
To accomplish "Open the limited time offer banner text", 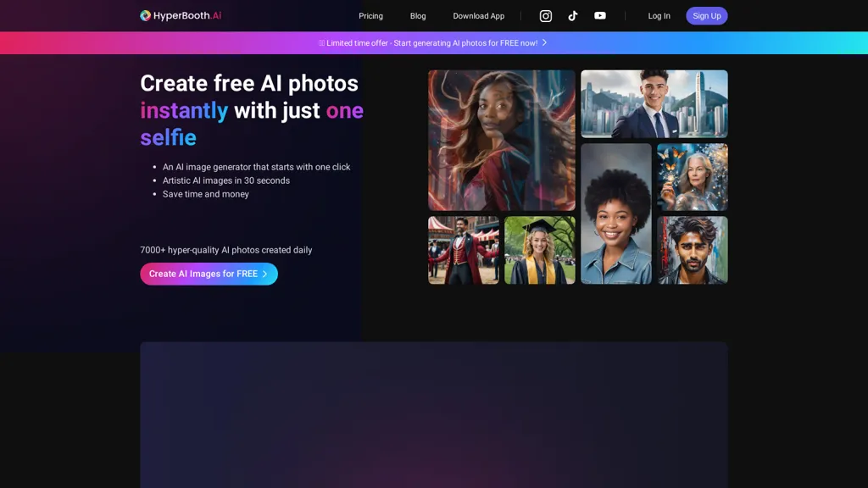I will point(431,43).
